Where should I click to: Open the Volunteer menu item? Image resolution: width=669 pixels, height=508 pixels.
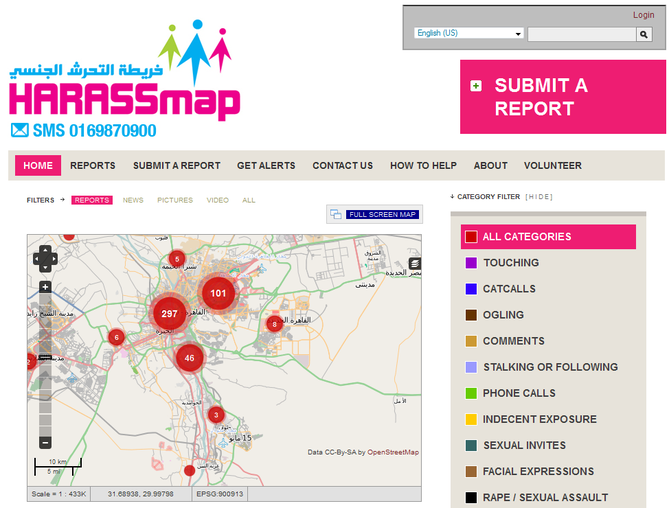tap(553, 165)
